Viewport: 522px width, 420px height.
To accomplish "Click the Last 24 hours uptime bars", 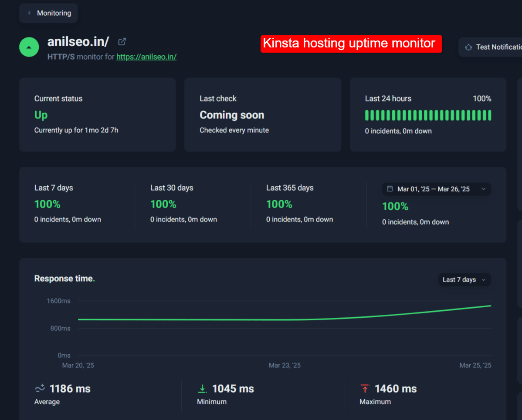I will click(x=428, y=115).
